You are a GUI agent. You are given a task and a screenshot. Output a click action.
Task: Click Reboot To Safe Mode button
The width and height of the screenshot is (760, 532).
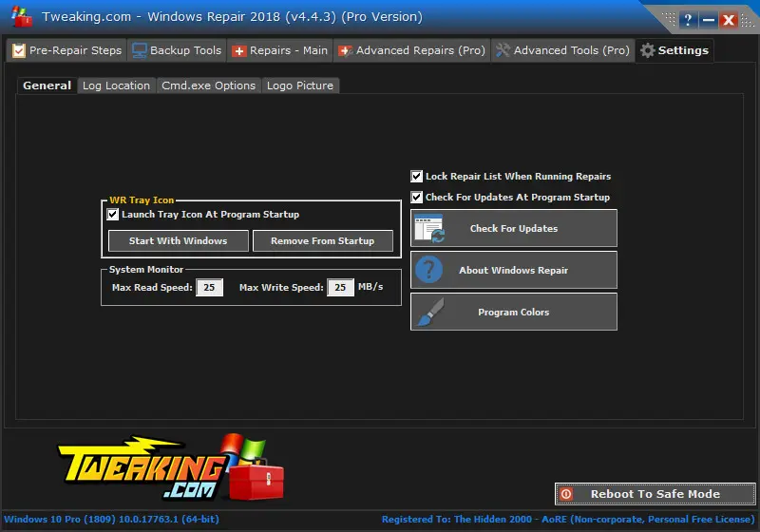pyautogui.click(x=655, y=494)
